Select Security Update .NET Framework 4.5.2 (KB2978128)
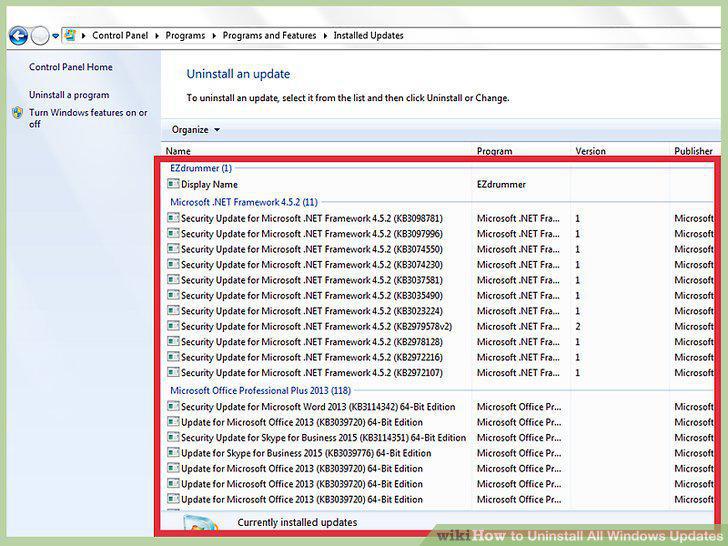This screenshot has width=728, height=546. pyautogui.click(x=312, y=342)
